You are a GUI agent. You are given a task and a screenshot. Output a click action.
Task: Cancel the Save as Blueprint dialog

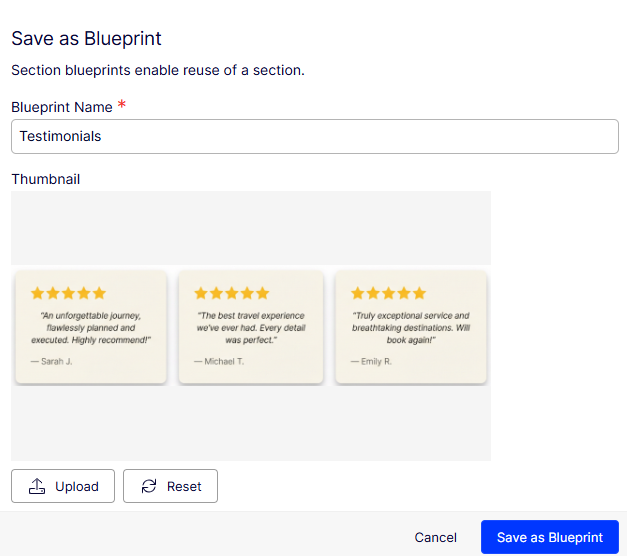pos(435,537)
